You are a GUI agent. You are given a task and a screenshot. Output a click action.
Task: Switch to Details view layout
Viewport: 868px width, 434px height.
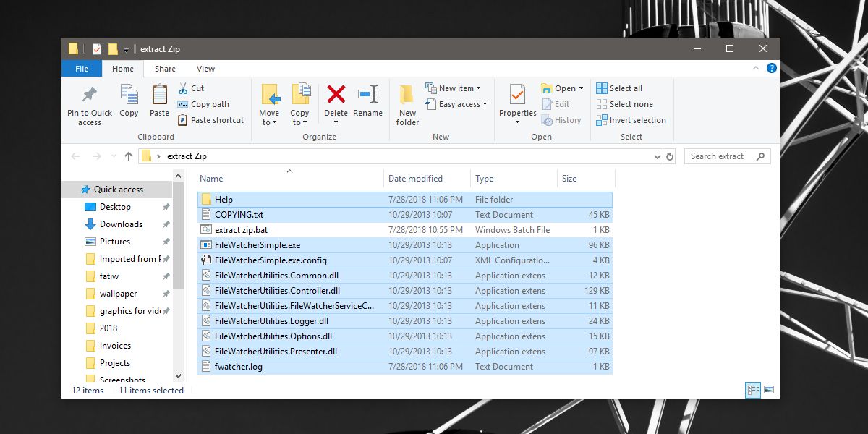point(754,390)
